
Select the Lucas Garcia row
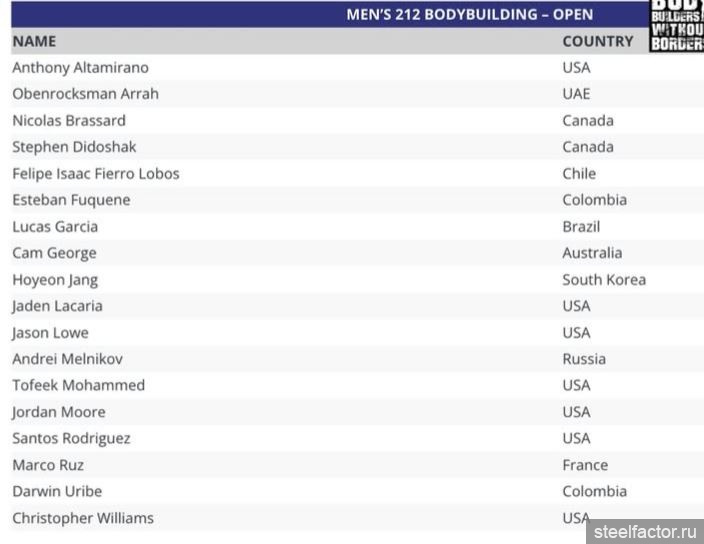[x=55, y=227]
